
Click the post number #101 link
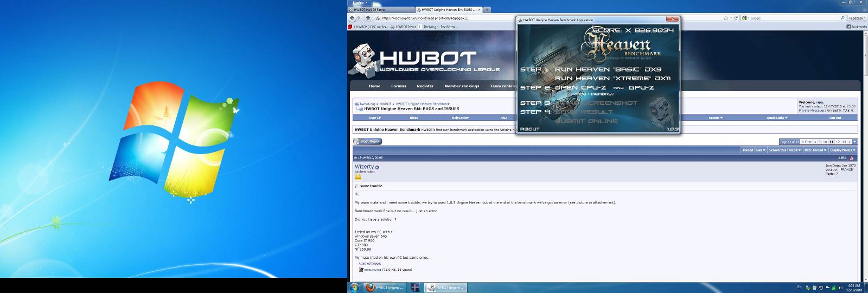click(842, 158)
